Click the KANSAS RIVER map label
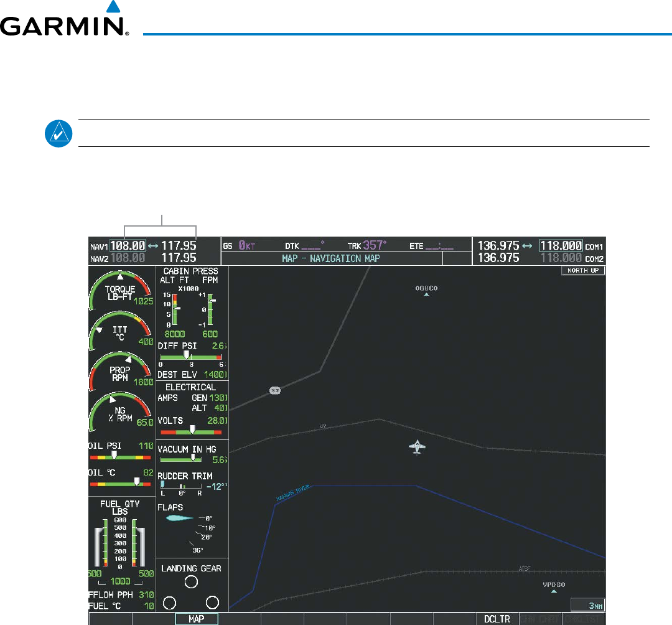 pyautogui.click(x=292, y=493)
